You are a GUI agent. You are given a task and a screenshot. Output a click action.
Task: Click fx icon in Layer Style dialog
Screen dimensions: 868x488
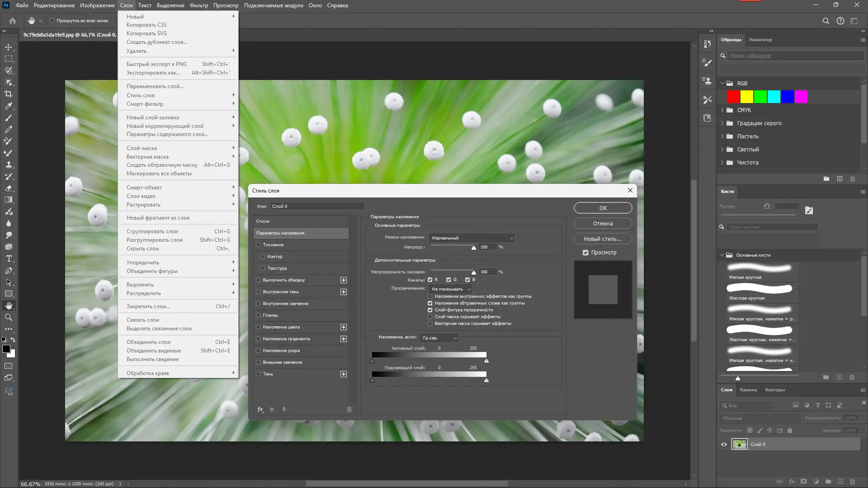pos(260,409)
